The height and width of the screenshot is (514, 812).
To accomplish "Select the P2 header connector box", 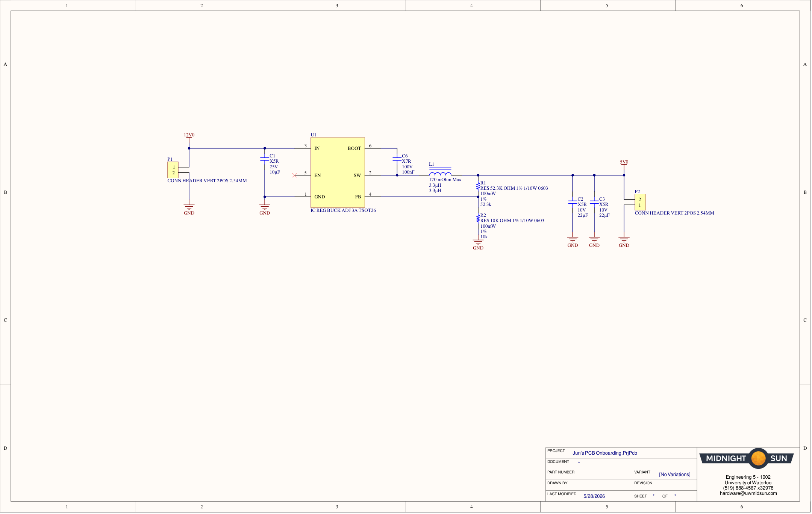I will tap(640, 203).
